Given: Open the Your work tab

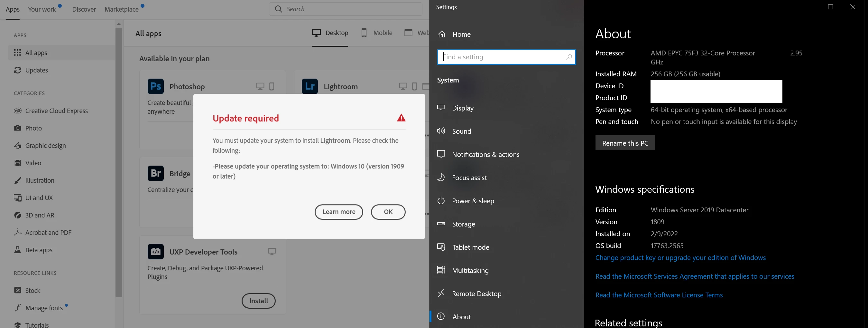Looking at the screenshot, I should pyautogui.click(x=42, y=9).
